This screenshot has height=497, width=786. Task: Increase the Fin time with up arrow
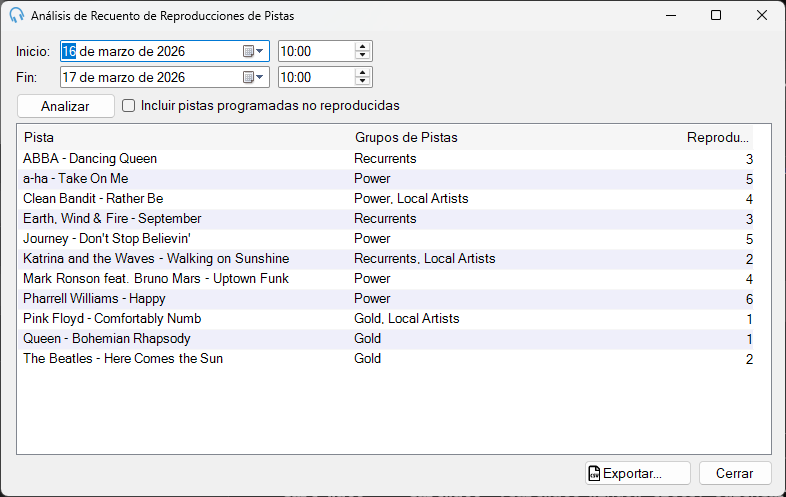[362, 73]
